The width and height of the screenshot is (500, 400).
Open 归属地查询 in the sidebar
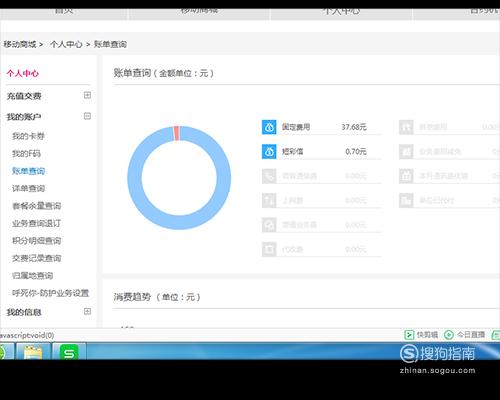click(x=33, y=276)
